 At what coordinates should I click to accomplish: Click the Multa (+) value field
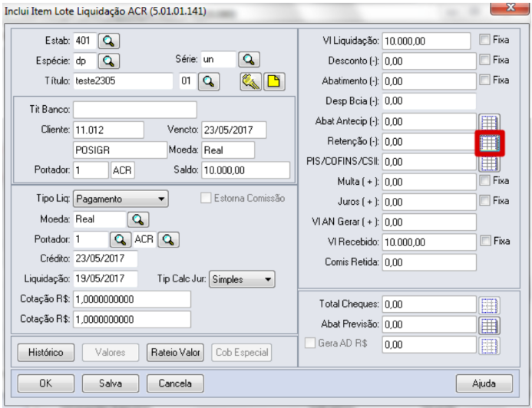(x=429, y=182)
